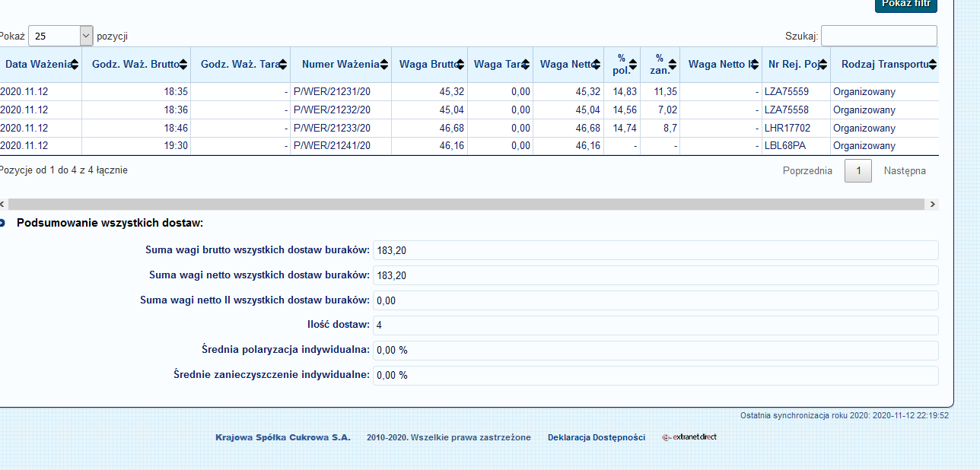980x470 pixels.
Task: Select page 1 in pagination
Action: (x=858, y=171)
